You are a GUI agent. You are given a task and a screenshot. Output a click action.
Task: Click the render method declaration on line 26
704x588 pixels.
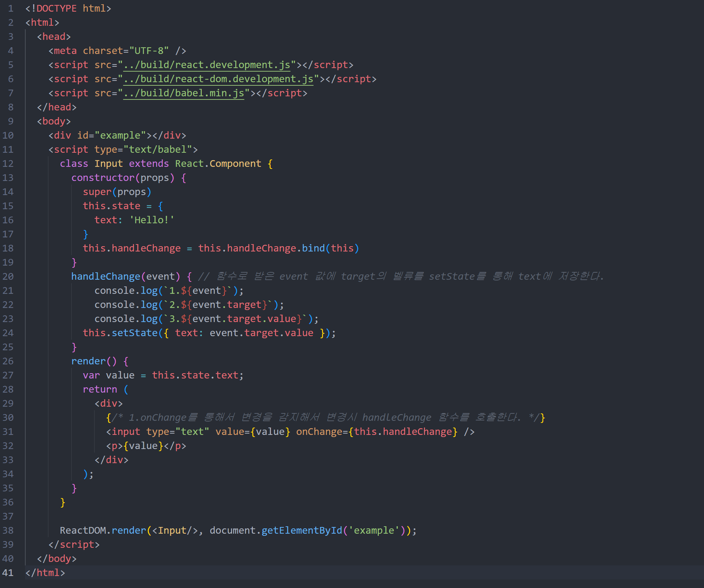click(88, 361)
